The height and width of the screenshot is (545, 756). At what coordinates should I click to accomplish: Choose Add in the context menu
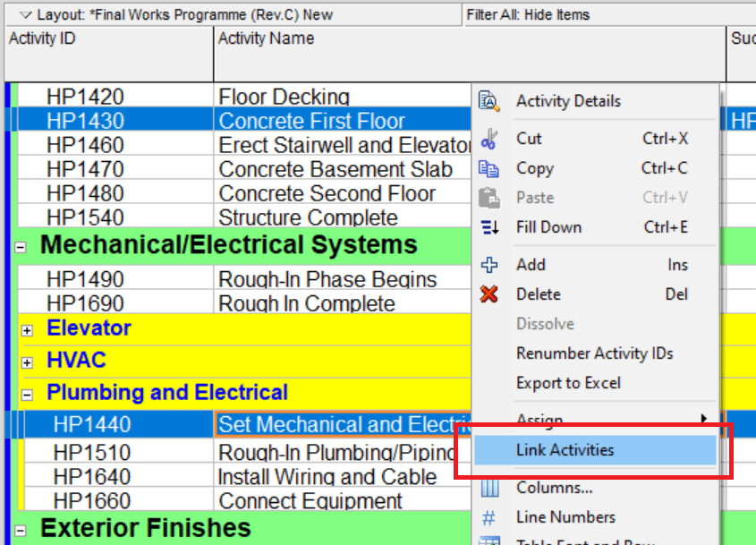click(596, 265)
